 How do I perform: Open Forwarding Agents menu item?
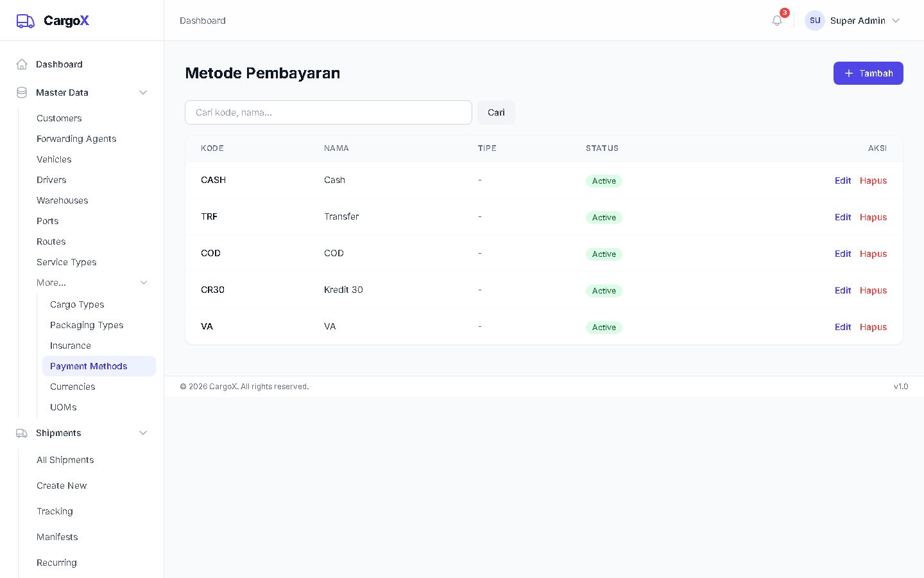click(76, 139)
